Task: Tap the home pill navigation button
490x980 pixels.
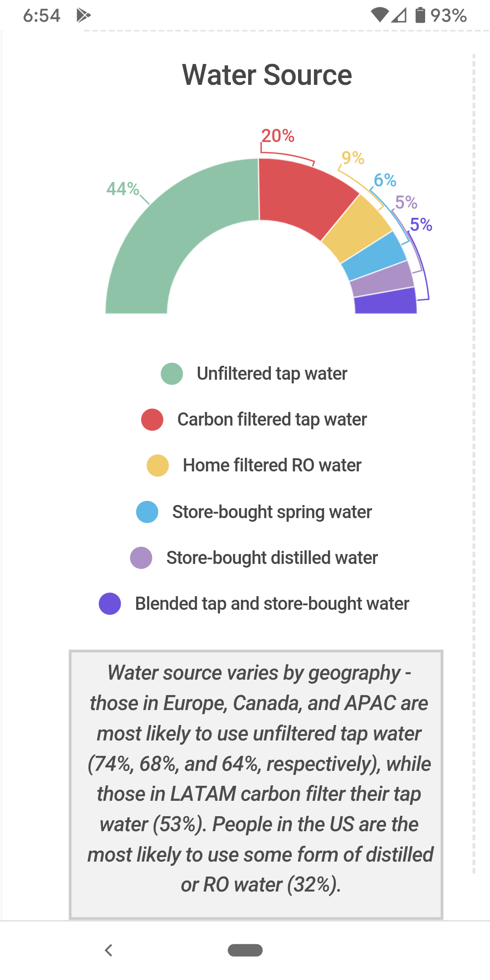Action: pos(245,950)
